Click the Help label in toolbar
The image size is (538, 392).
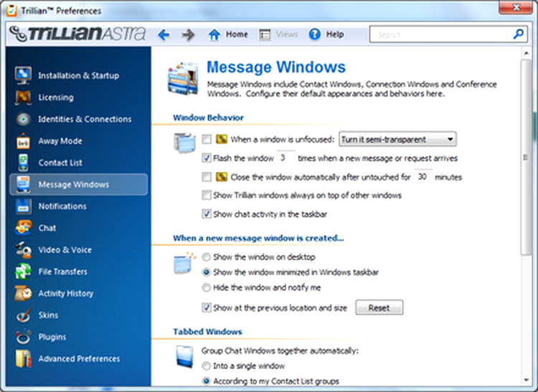[x=335, y=34]
